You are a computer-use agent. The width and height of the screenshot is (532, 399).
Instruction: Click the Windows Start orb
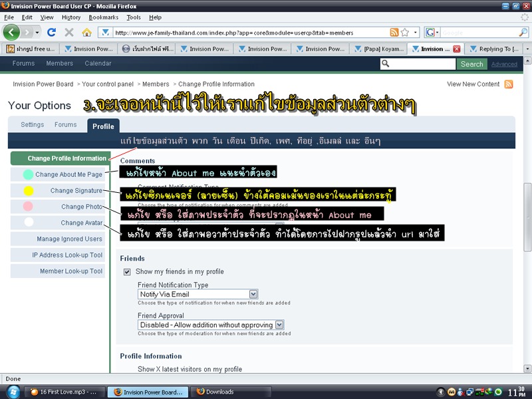pos(13,392)
